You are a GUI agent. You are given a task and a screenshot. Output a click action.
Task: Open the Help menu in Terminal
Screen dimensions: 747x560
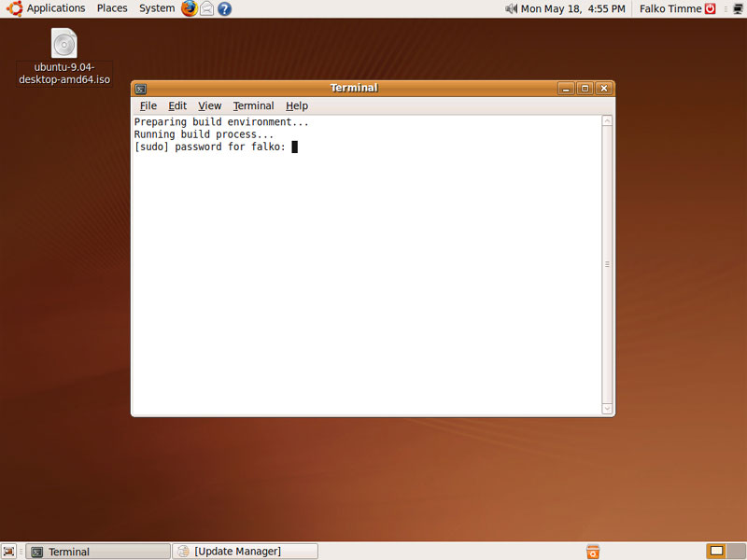pyautogui.click(x=297, y=105)
